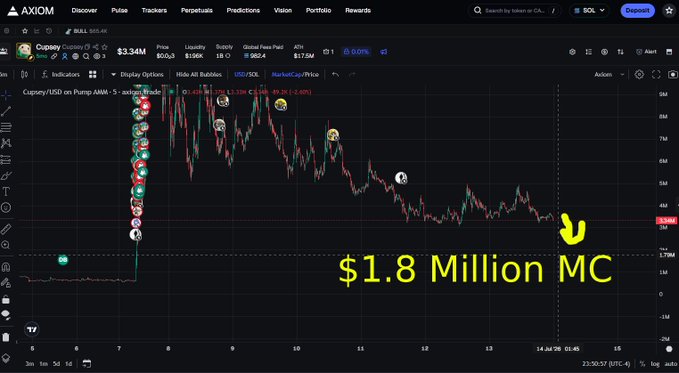This screenshot has height=373, width=679.
Task: Click the Deposit button
Action: [x=637, y=10]
